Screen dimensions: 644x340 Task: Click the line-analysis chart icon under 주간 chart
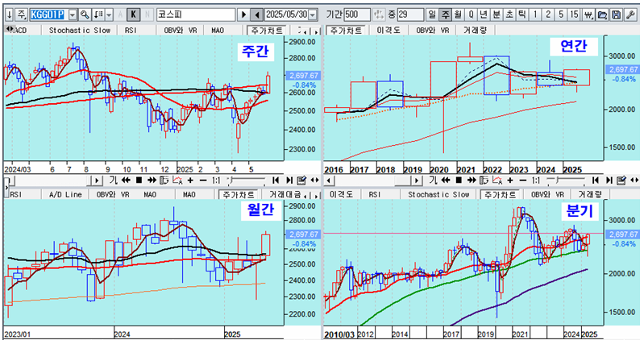click(x=177, y=180)
